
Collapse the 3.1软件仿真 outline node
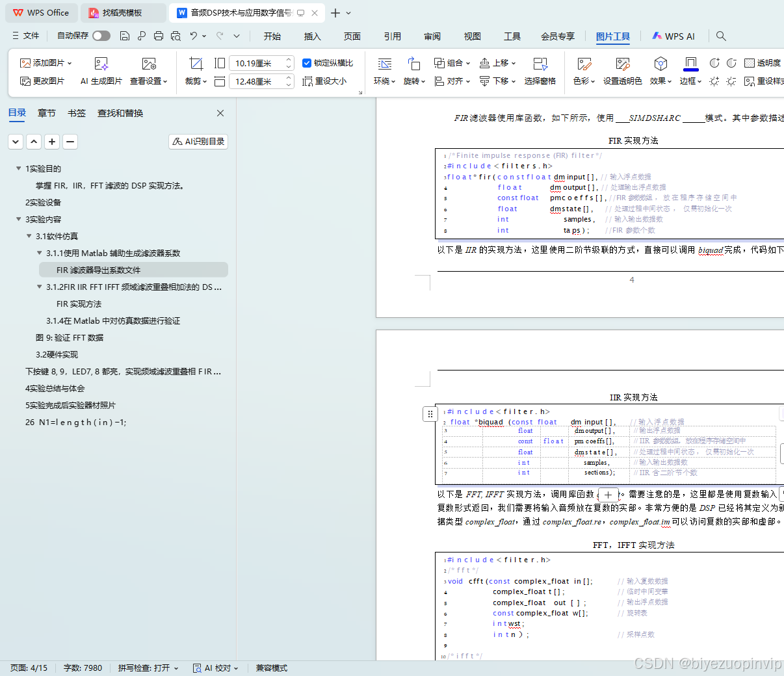tap(29, 236)
